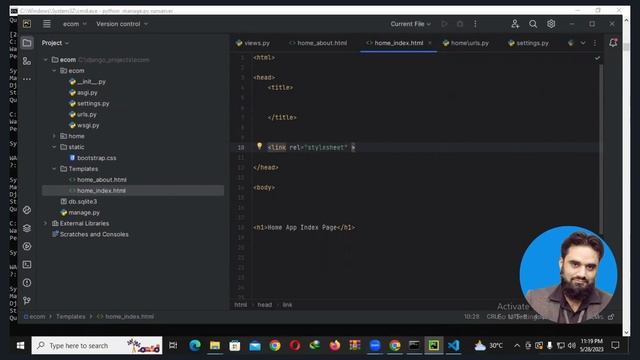Click the Windows taskbar search box
Image resolution: width=640 pixels, height=360 pixels.
97,346
